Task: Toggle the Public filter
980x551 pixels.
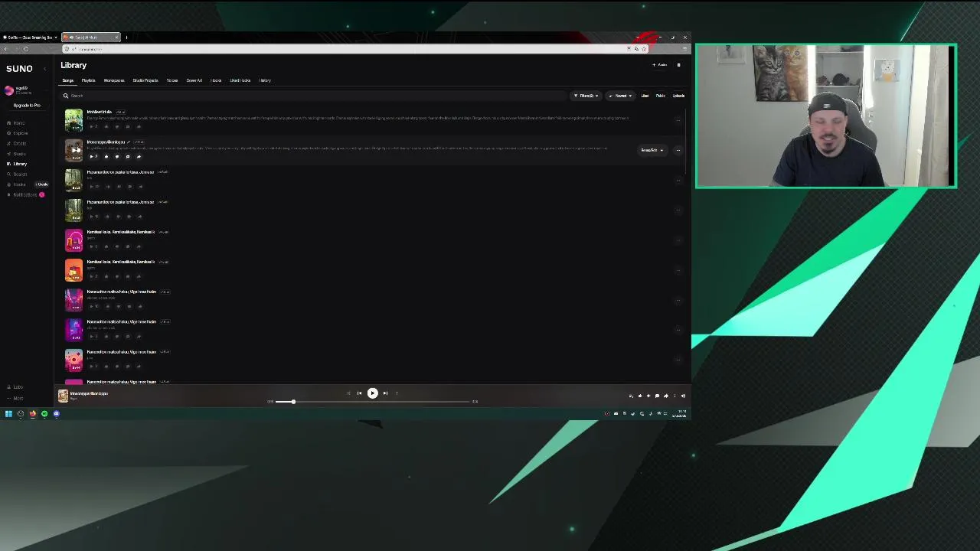Action: click(x=660, y=96)
